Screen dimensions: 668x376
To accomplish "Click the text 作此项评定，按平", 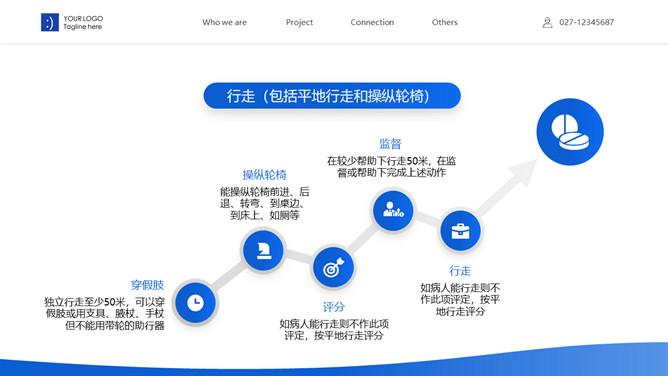I will pyautogui.click(x=460, y=299).
